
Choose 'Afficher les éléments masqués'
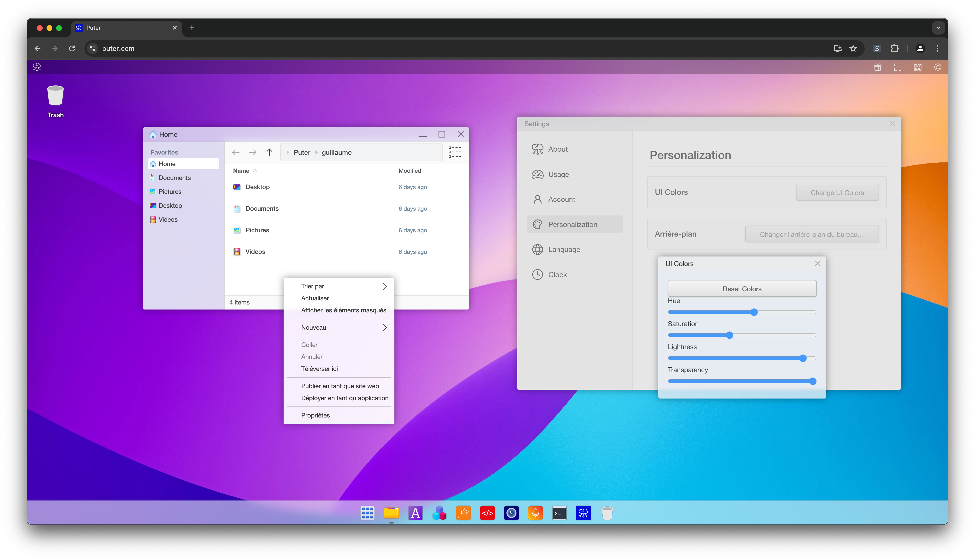[339, 310]
